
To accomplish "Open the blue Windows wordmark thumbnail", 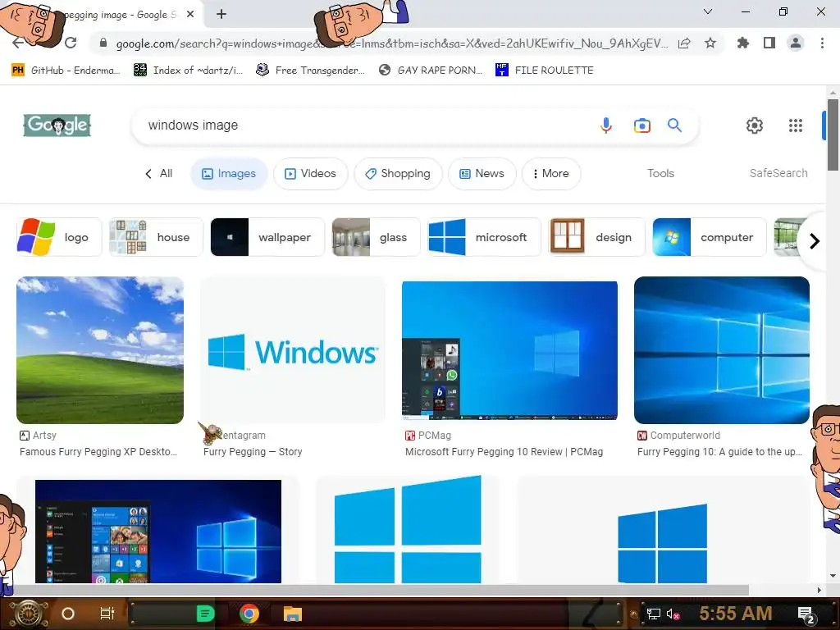I will click(293, 350).
